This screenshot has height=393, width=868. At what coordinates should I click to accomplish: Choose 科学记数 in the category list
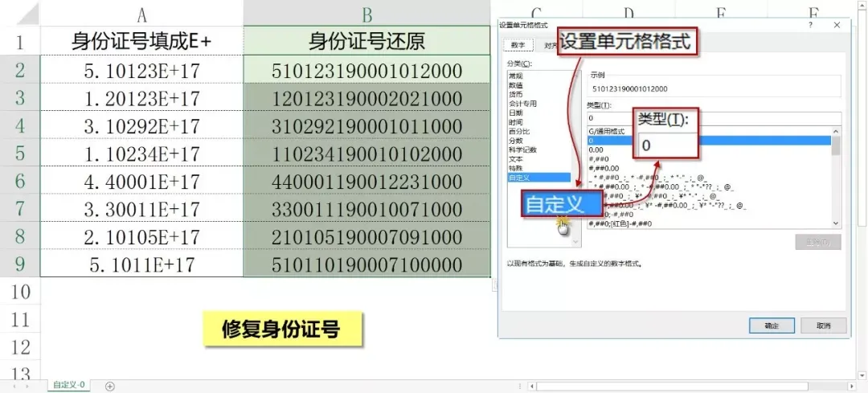tap(522, 149)
